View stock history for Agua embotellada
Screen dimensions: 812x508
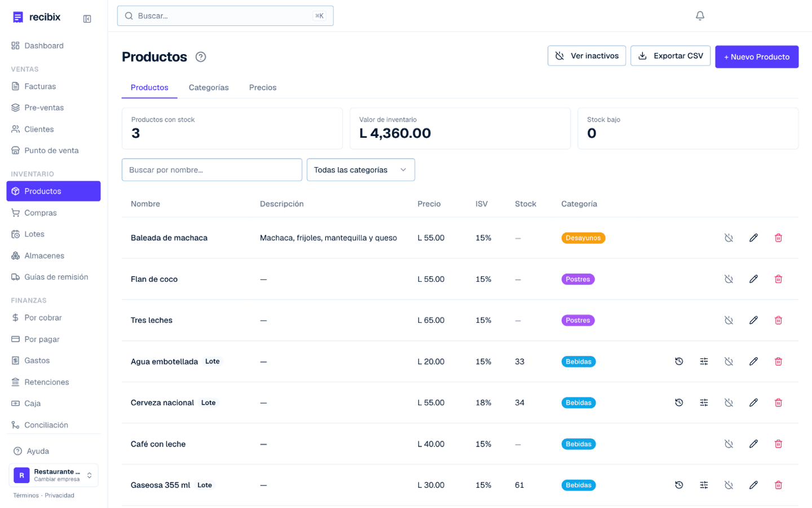click(x=679, y=361)
